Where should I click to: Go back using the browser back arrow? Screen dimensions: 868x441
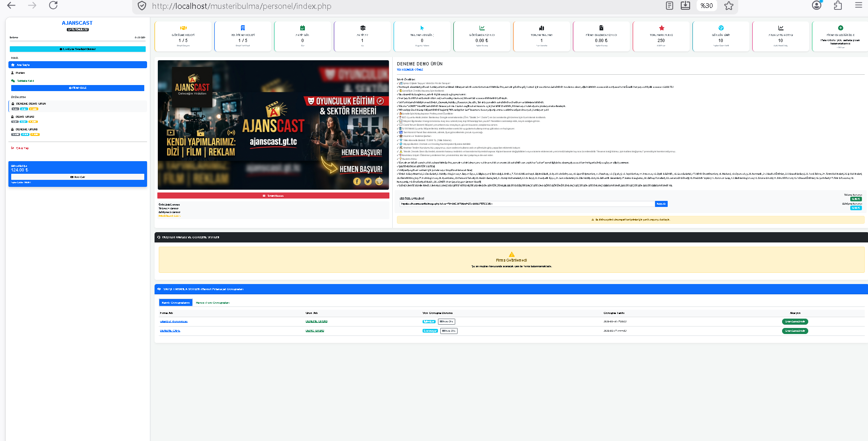tap(11, 6)
